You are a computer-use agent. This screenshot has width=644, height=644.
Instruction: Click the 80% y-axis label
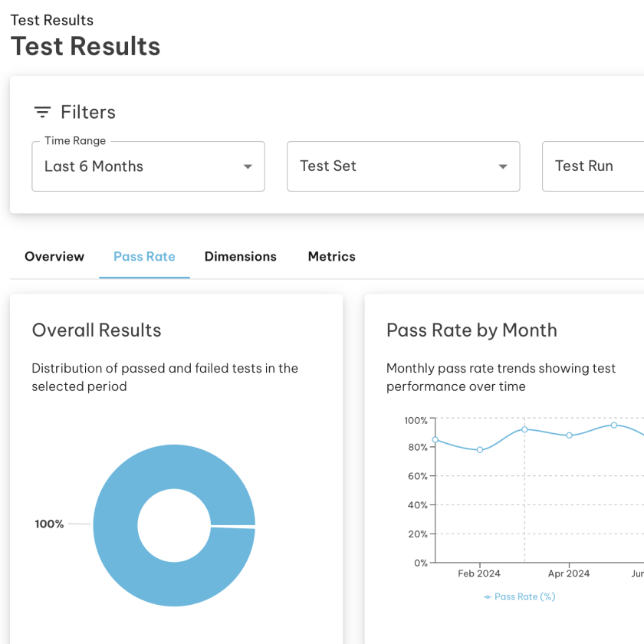click(x=418, y=447)
